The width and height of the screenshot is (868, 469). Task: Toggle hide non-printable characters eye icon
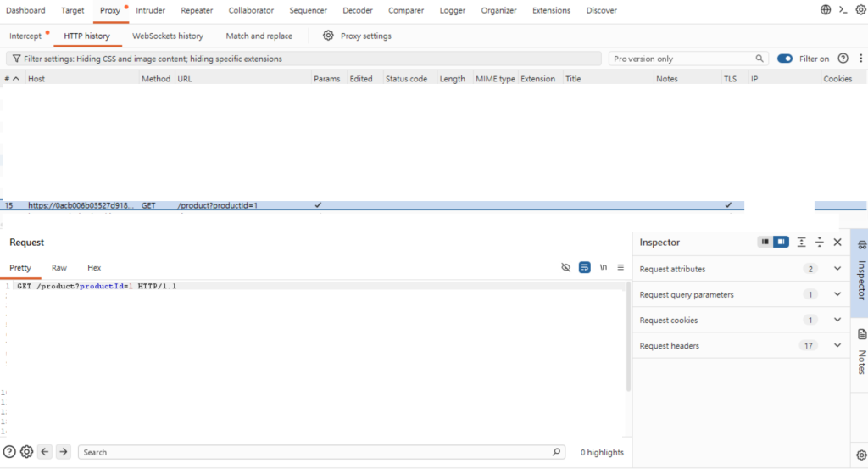click(x=565, y=267)
